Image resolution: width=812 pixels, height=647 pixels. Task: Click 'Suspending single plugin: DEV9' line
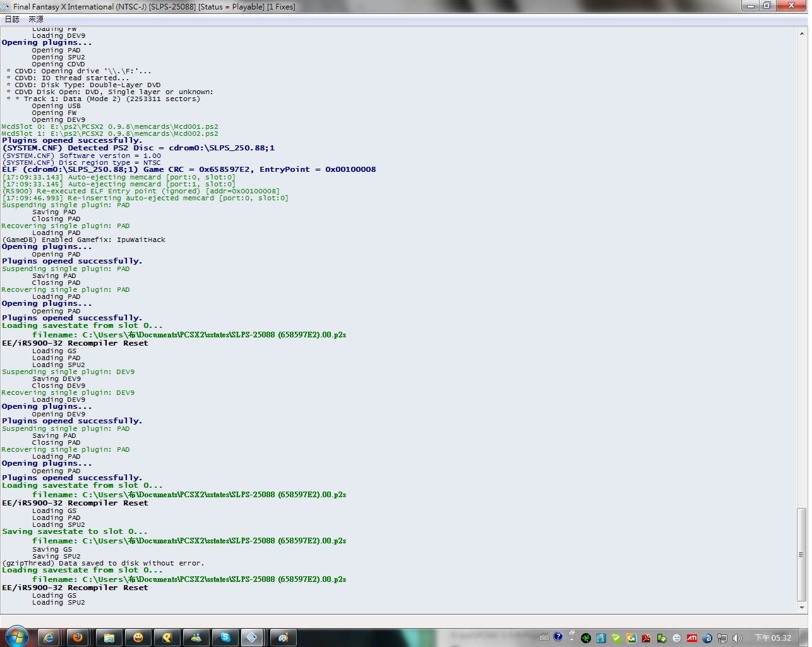point(68,372)
